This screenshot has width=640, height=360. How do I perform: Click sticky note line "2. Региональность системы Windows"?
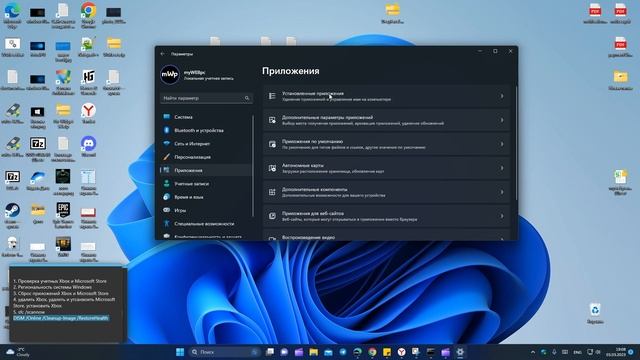[53, 287]
